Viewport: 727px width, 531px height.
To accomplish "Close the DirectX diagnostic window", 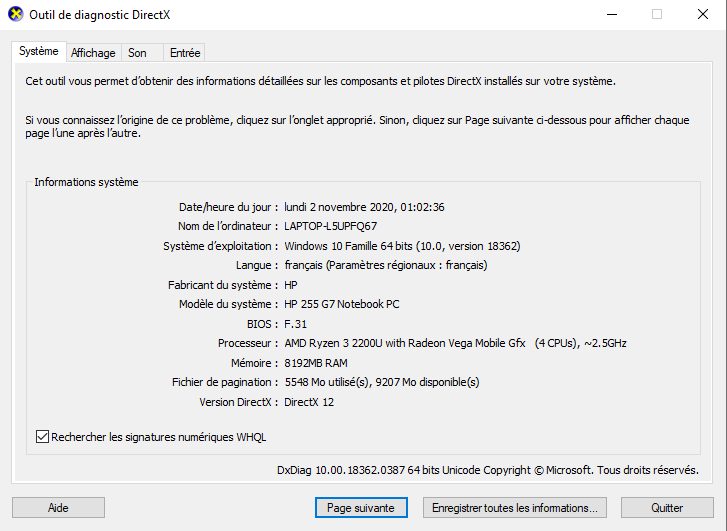I will [x=703, y=14].
